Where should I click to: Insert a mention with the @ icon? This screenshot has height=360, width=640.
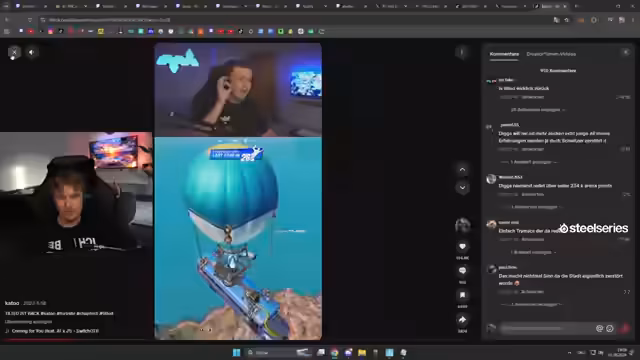point(599,329)
